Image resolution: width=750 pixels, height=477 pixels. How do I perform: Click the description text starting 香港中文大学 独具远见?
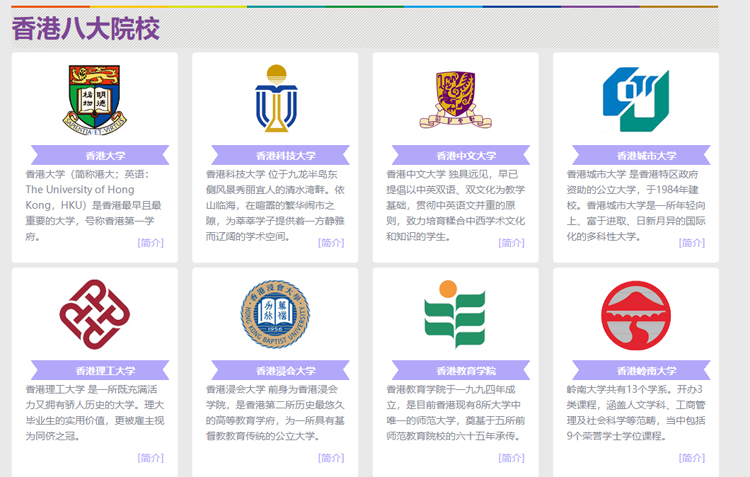(x=456, y=205)
